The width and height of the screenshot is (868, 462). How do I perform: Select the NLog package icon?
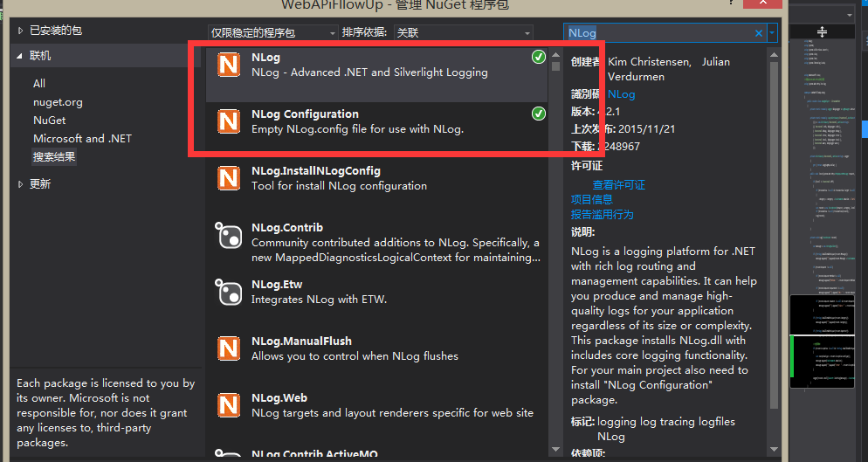229,65
